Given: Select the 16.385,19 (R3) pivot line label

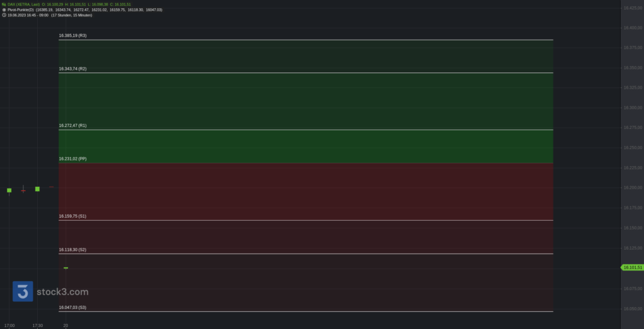Looking at the screenshot, I should pos(73,36).
